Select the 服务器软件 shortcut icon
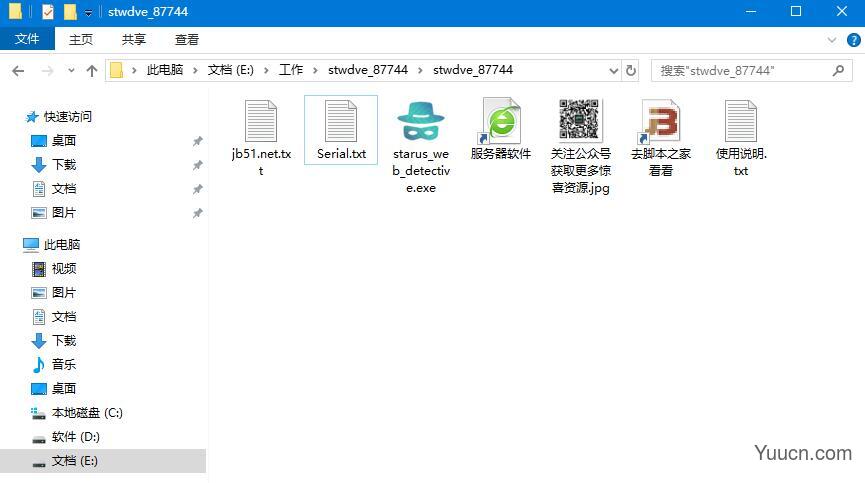 (x=500, y=121)
